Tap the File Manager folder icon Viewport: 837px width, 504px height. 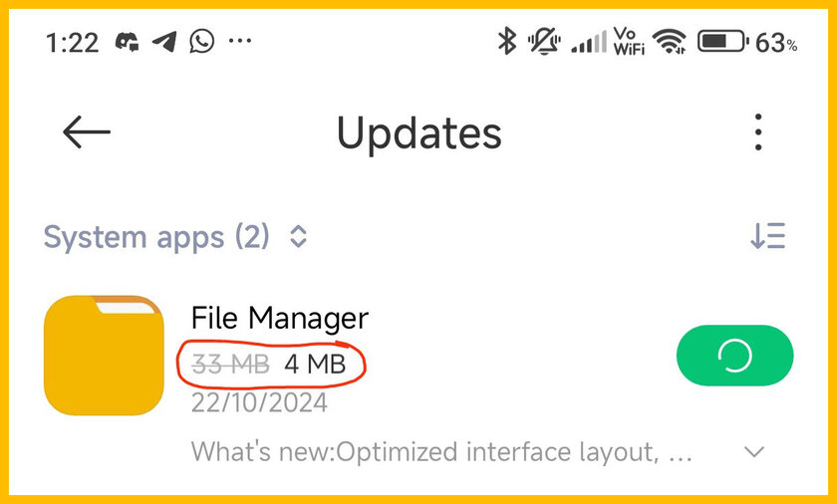[x=104, y=356]
